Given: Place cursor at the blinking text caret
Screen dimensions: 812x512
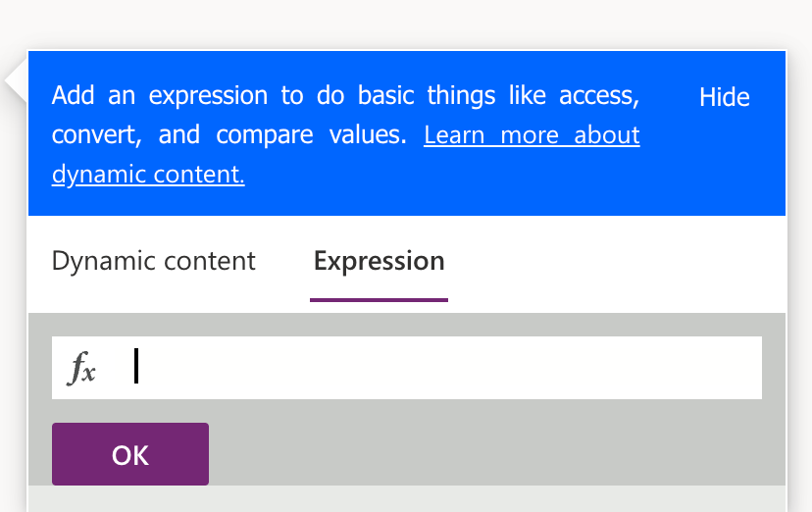Looking at the screenshot, I should pyautogui.click(x=136, y=367).
